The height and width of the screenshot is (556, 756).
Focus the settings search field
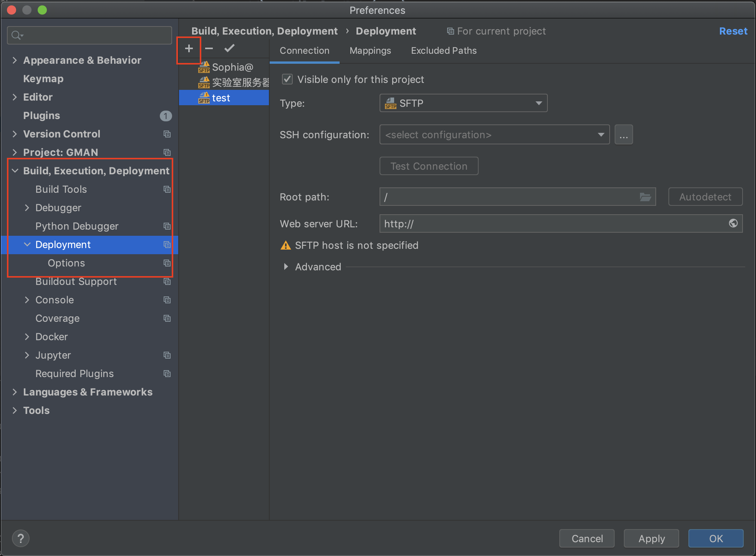[x=89, y=35]
